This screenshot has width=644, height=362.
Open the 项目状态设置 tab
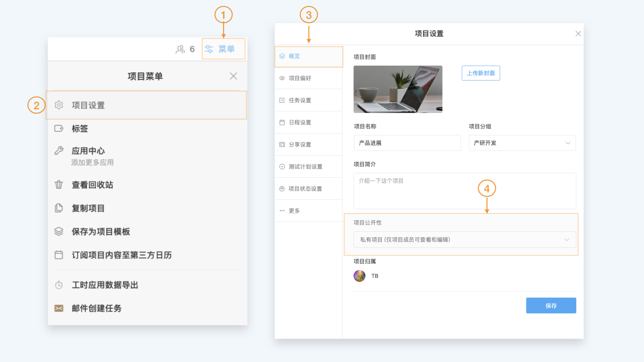309,189
